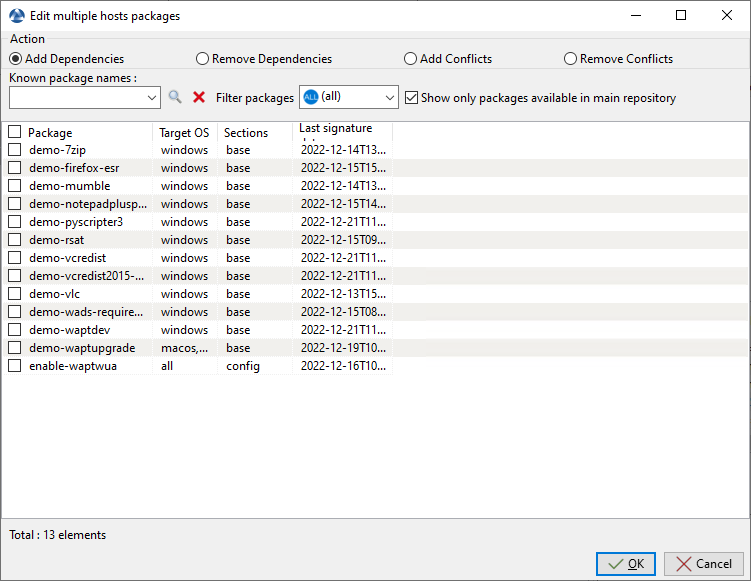Viewport: 751px width, 581px height.
Task: Click the red X clear filter icon
Action: click(199, 97)
